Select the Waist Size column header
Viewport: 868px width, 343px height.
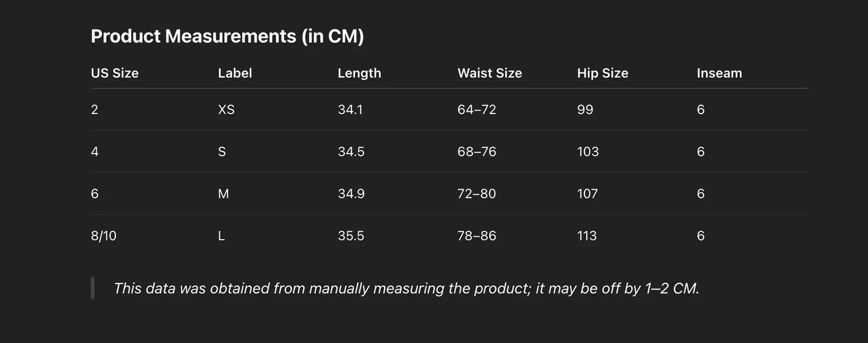tap(490, 73)
